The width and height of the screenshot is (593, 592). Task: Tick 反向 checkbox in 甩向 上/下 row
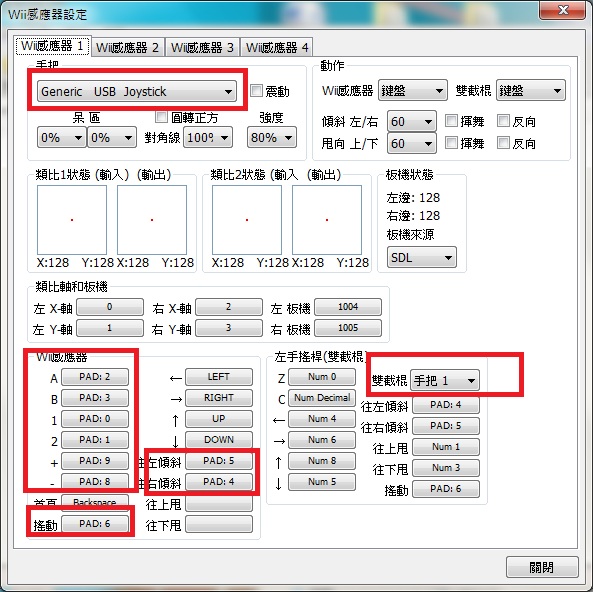click(x=503, y=143)
